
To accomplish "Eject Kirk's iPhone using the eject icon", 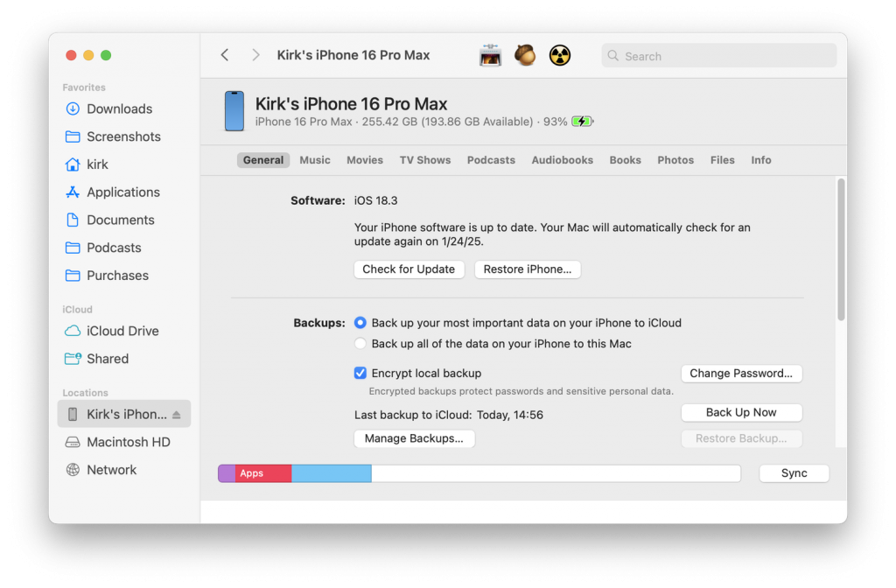I will (178, 414).
